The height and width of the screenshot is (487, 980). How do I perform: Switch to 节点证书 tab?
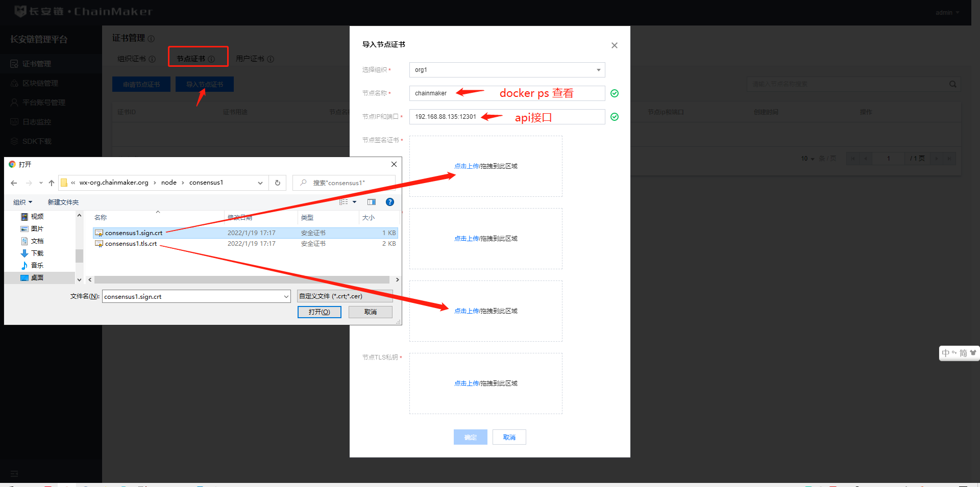tap(191, 59)
